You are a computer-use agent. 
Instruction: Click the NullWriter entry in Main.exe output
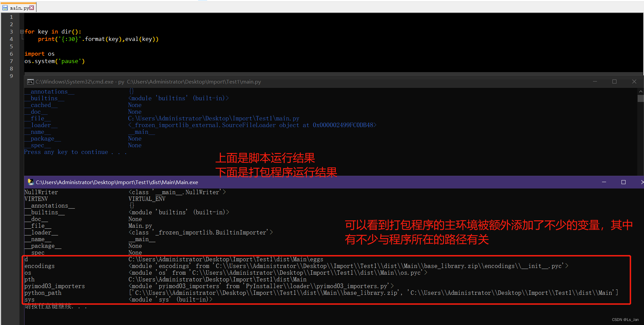(x=41, y=192)
